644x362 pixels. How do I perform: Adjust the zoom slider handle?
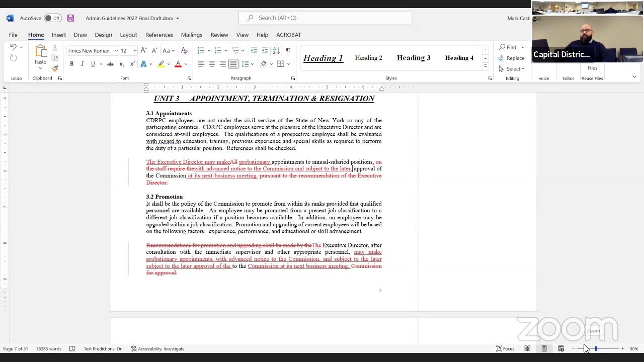coord(596,348)
